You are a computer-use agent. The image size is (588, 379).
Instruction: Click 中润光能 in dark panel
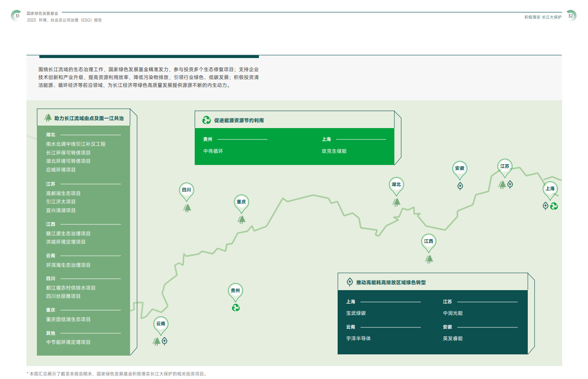tap(453, 313)
